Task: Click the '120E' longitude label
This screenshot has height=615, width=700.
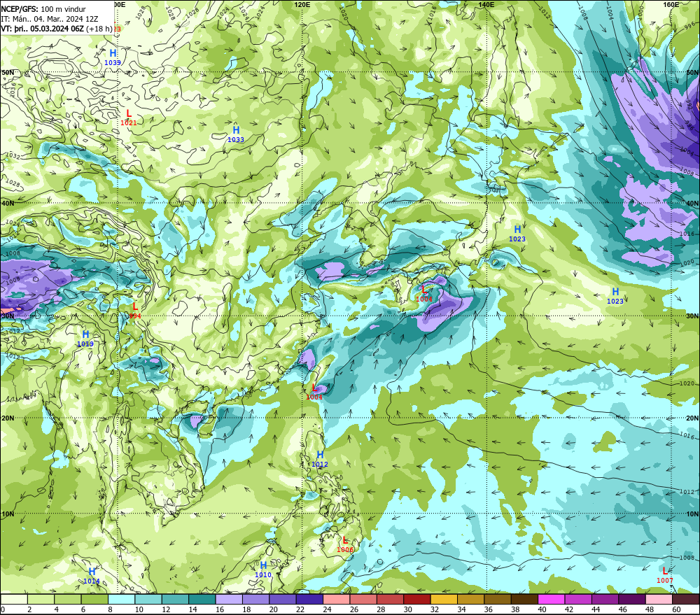Action: click(302, 4)
